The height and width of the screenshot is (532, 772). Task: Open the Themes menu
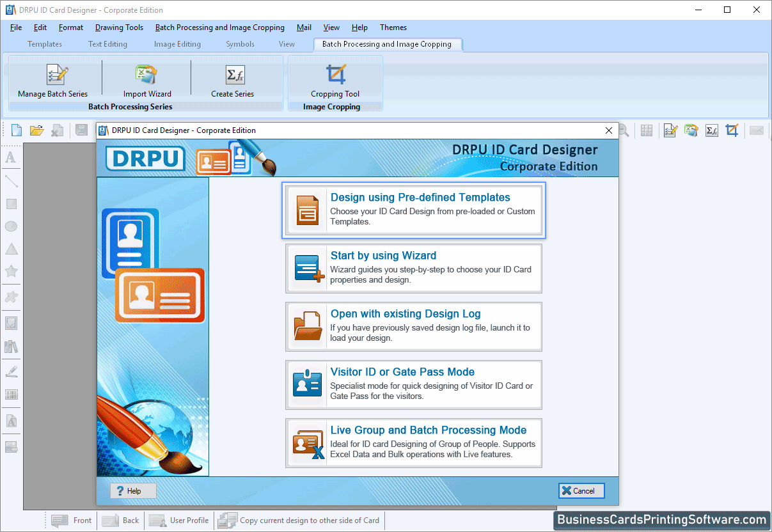point(393,27)
